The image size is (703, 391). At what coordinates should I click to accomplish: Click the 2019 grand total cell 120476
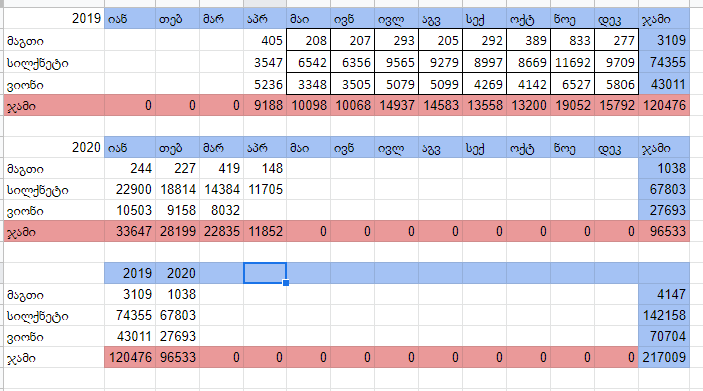click(x=664, y=106)
